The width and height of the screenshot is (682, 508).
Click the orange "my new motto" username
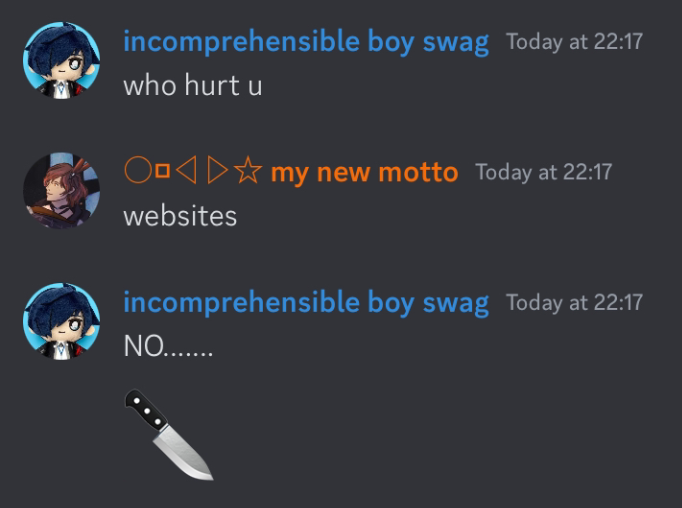click(x=364, y=172)
